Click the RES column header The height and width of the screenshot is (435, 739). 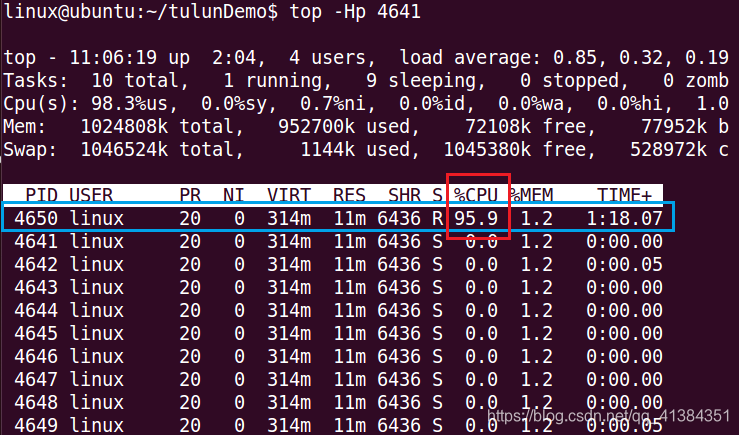pyautogui.click(x=349, y=195)
